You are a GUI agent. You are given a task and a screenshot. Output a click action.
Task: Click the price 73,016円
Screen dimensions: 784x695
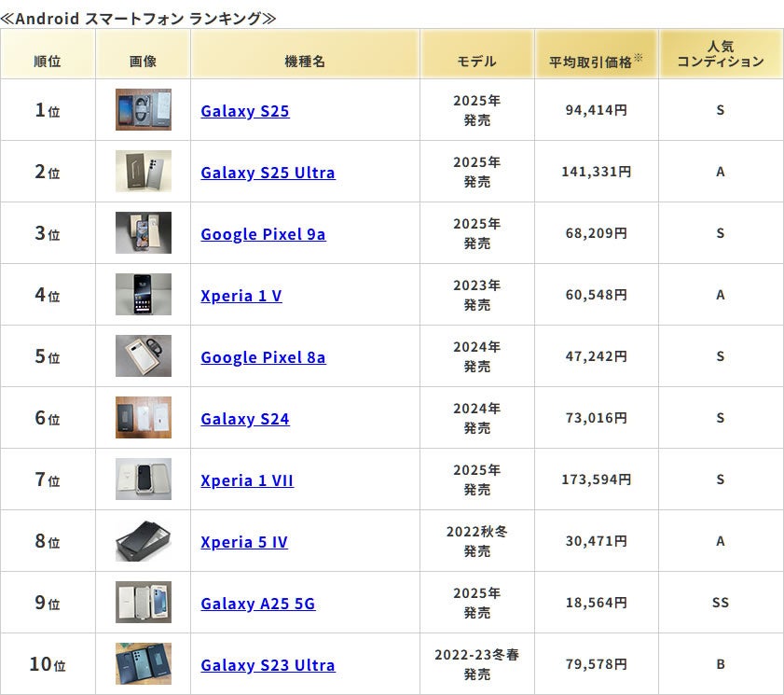[596, 418]
